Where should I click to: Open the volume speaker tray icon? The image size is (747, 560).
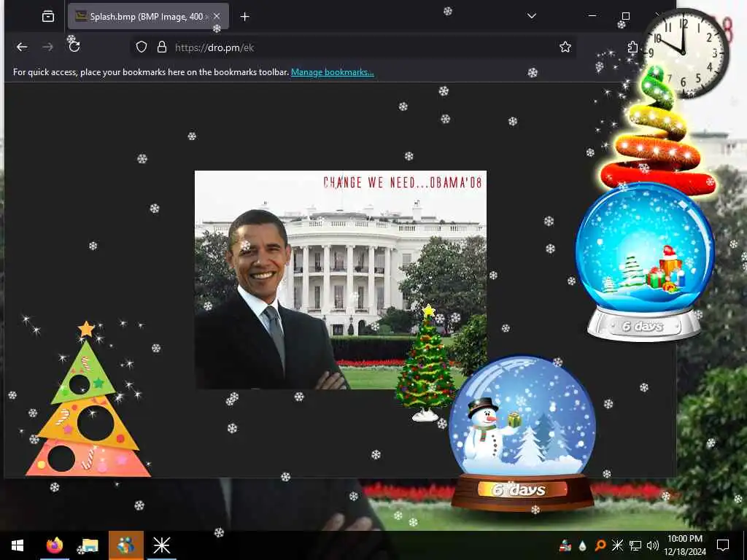[653, 545]
